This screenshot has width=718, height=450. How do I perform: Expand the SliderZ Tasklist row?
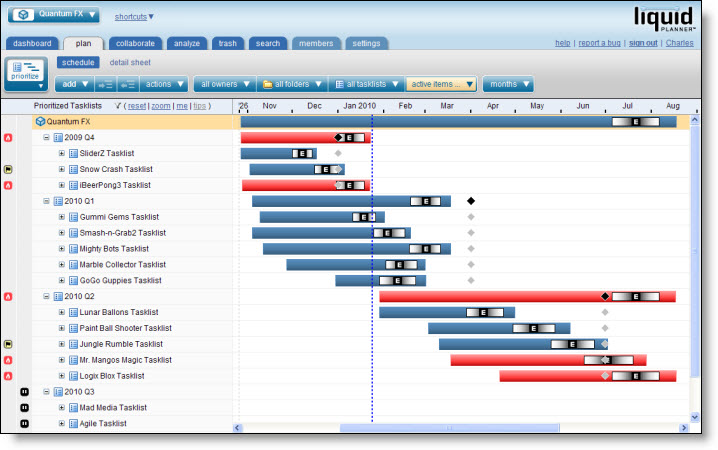(62, 153)
